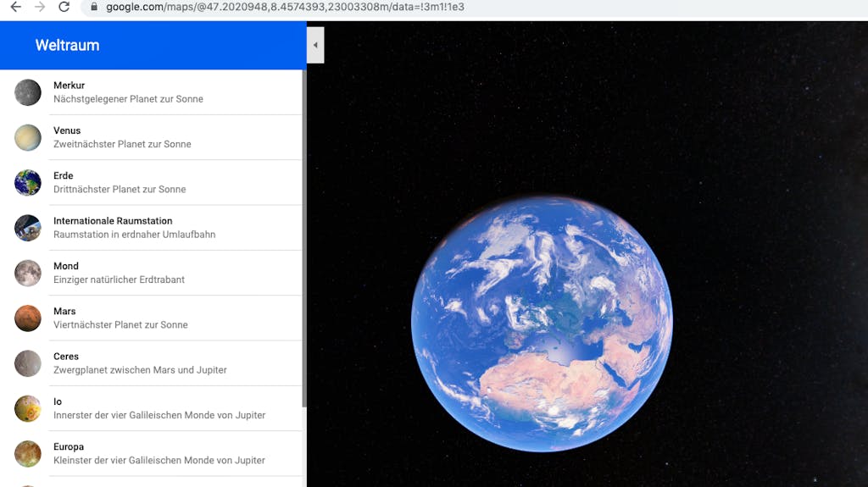This screenshot has height=487, width=868.
Task: Click the Venus planet thumbnail
Action: click(28, 138)
